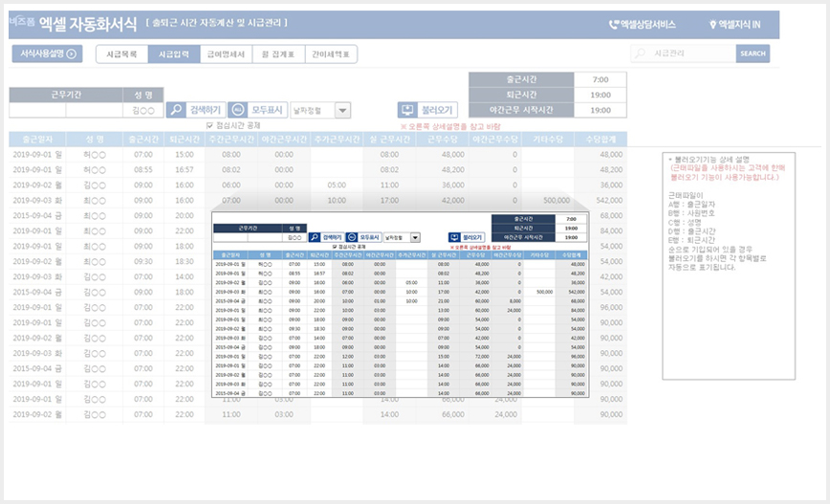Image resolution: width=830 pixels, height=504 pixels.
Task: Click the main table 출근일자 column header
Action: 37,140
